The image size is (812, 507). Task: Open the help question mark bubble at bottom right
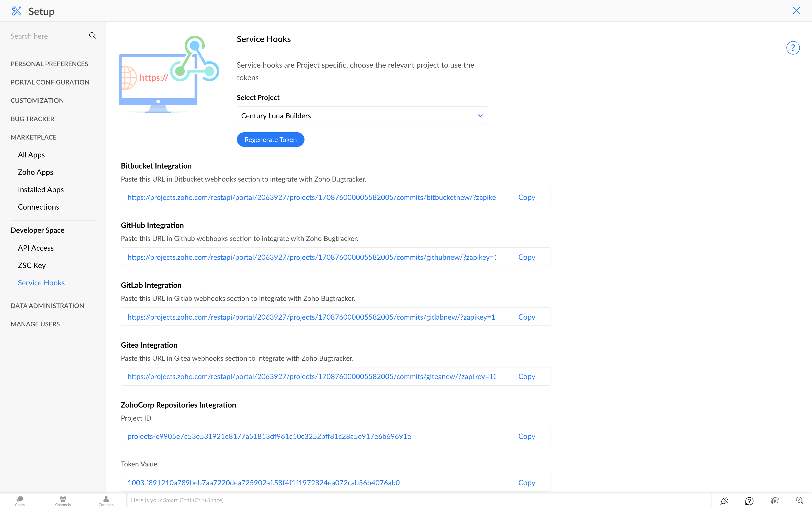click(749, 501)
